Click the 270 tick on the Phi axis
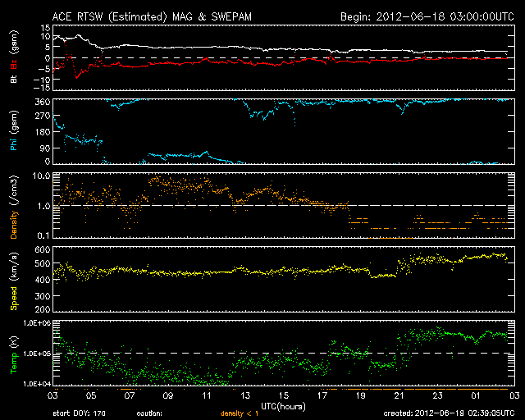The width and height of the screenshot is (525, 420). pyautogui.click(x=43, y=116)
